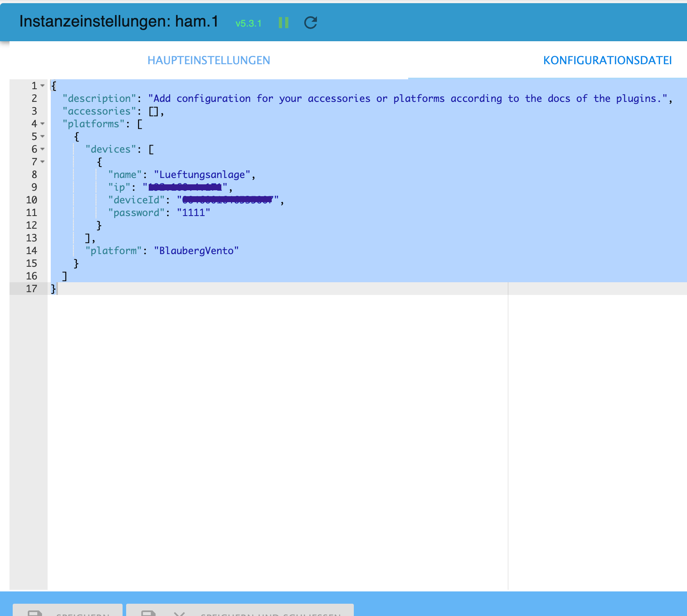This screenshot has width=687, height=616.
Task: Click the "devices" key text
Action: [x=111, y=149]
